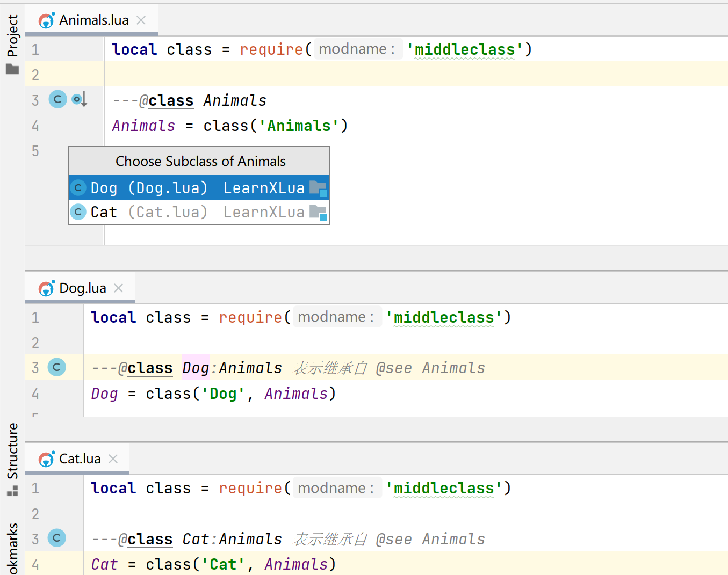Viewport: 728px width, 575px height.
Task: Click the Lua file icon on Dog.lua tab
Action: coord(47,288)
